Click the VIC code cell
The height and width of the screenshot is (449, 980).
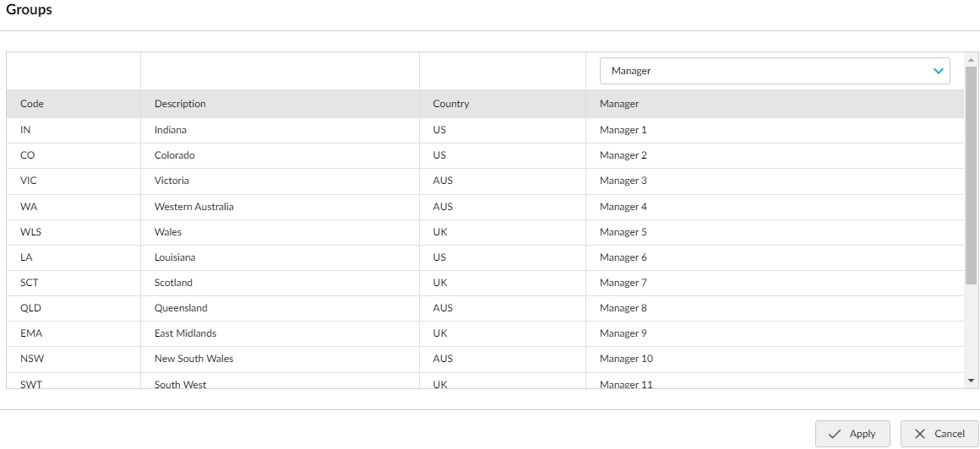point(29,181)
